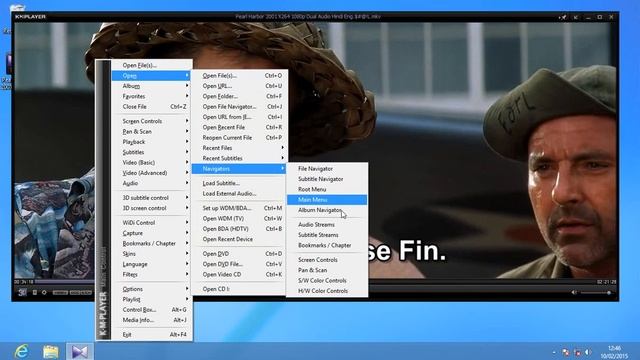Choose Exit from the main menu
Screen dimensions: 640x360
click(152, 334)
